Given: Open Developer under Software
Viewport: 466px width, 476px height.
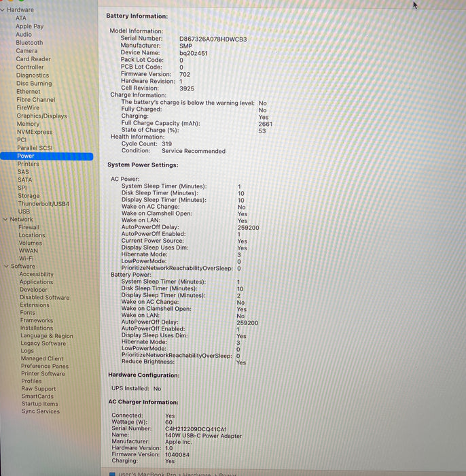Looking at the screenshot, I should (x=33, y=290).
